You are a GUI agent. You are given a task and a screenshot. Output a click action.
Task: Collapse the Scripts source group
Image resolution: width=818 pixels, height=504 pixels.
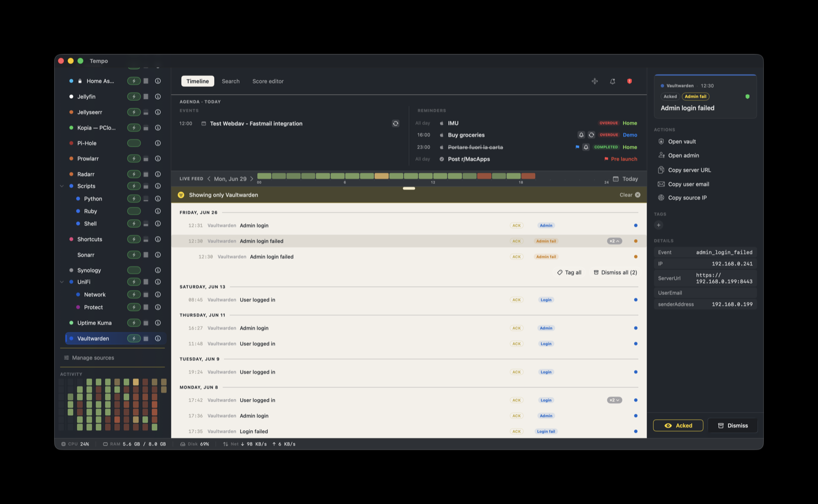click(62, 186)
